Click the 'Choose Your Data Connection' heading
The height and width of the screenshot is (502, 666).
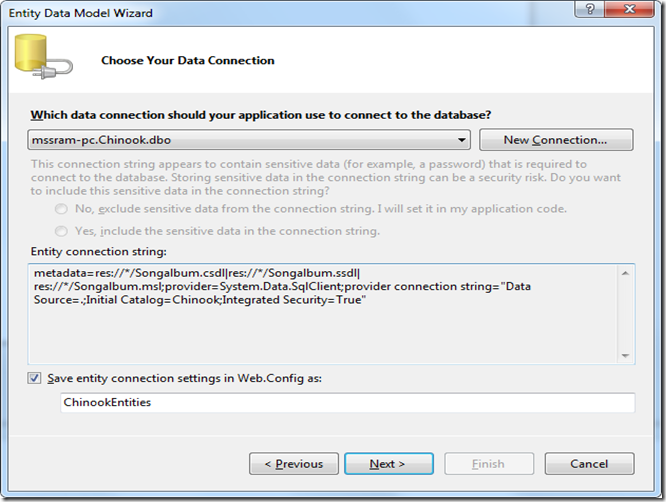(x=188, y=61)
